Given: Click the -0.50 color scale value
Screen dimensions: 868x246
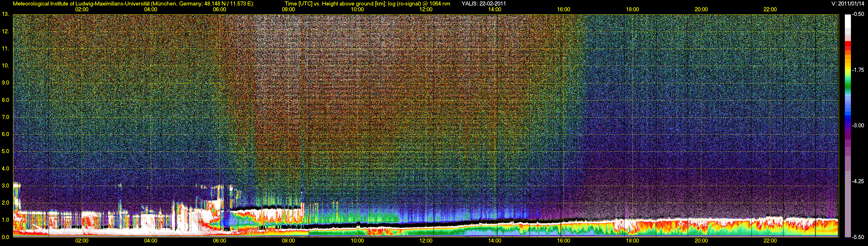Looking at the screenshot, I should (x=858, y=14).
